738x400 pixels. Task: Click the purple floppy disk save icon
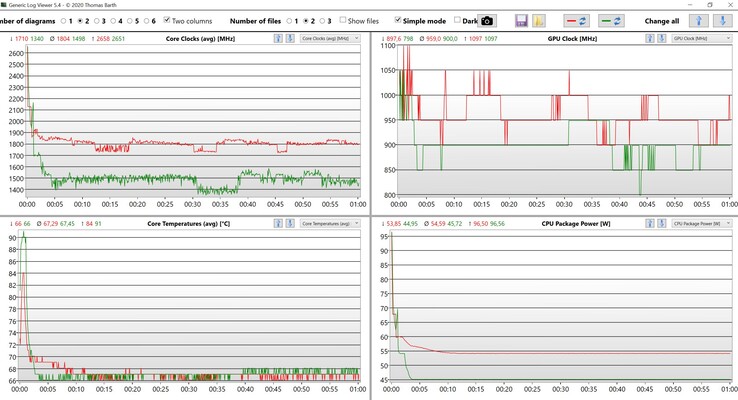[x=521, y=21]
